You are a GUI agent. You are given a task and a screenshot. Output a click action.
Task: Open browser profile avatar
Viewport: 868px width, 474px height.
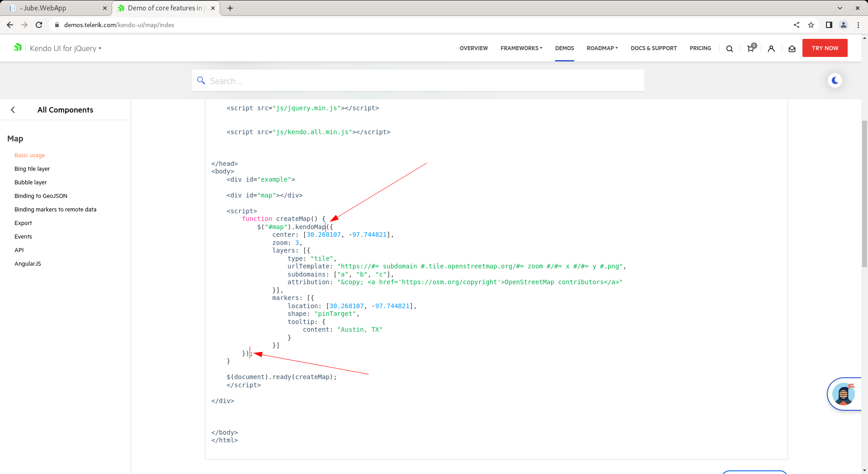tap(844, 25)
